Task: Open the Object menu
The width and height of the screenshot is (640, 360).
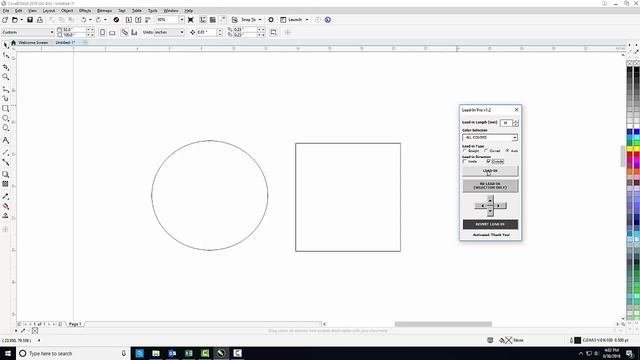Action: [67, 11]
